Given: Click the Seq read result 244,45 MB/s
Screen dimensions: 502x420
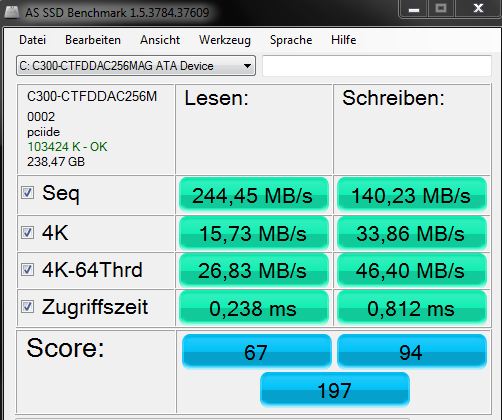Looking at the screenshot, I should [254, 195].
